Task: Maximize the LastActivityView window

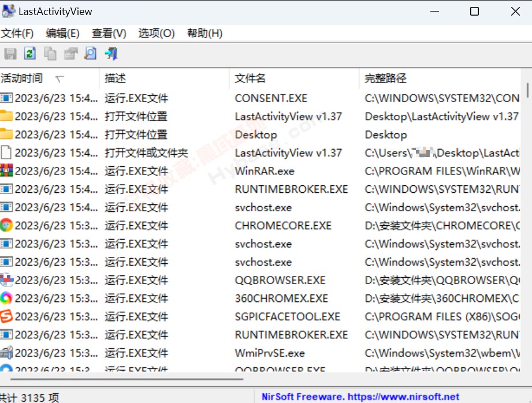Action: coord(474,11)
